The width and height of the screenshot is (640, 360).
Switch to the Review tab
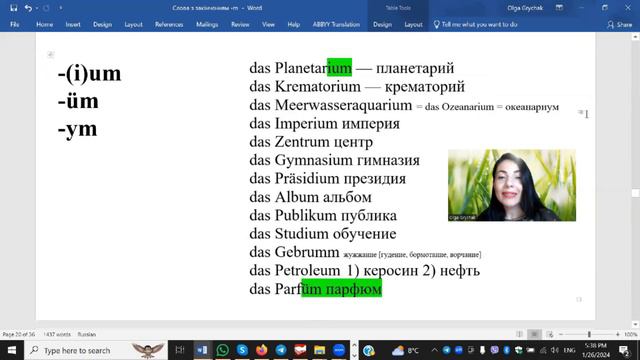coord(240,24)
